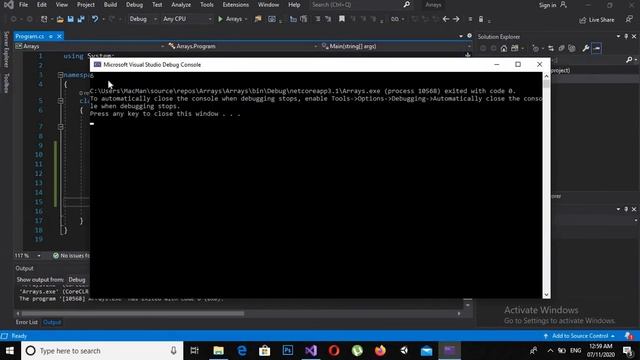Viewport: 640px width, 360px height.
Task: Open the File menu
Action: point(24,5)
